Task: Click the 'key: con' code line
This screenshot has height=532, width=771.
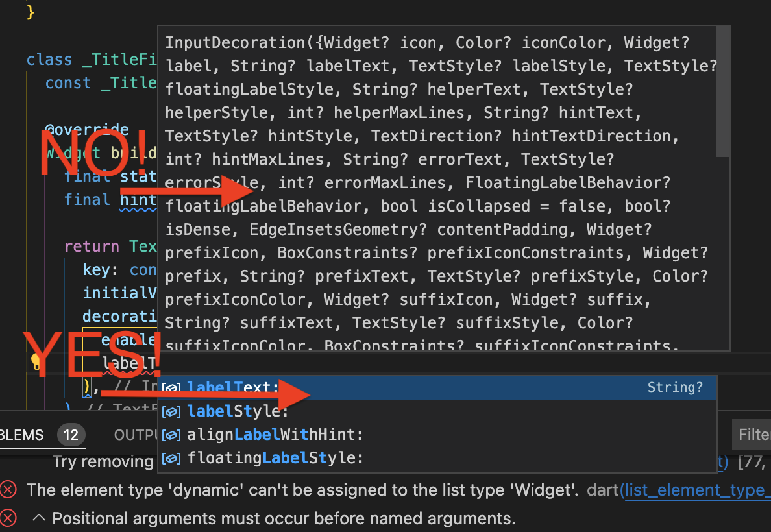Action: [x=119, y=270]
